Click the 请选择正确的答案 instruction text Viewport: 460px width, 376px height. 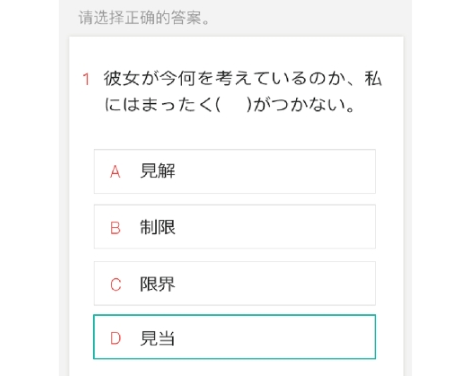[144, 17]
